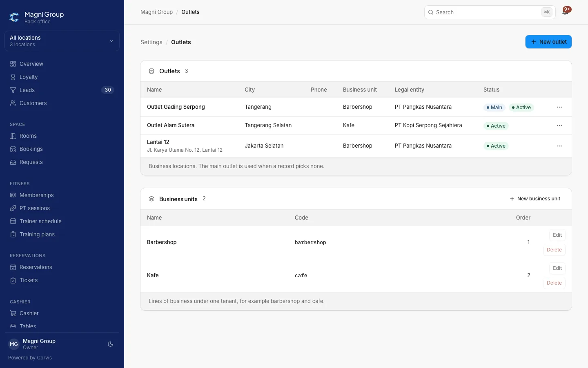The image size is (588, 368).
Task: Open the Loyalty sidebar item
Action: tap(62, 77)
